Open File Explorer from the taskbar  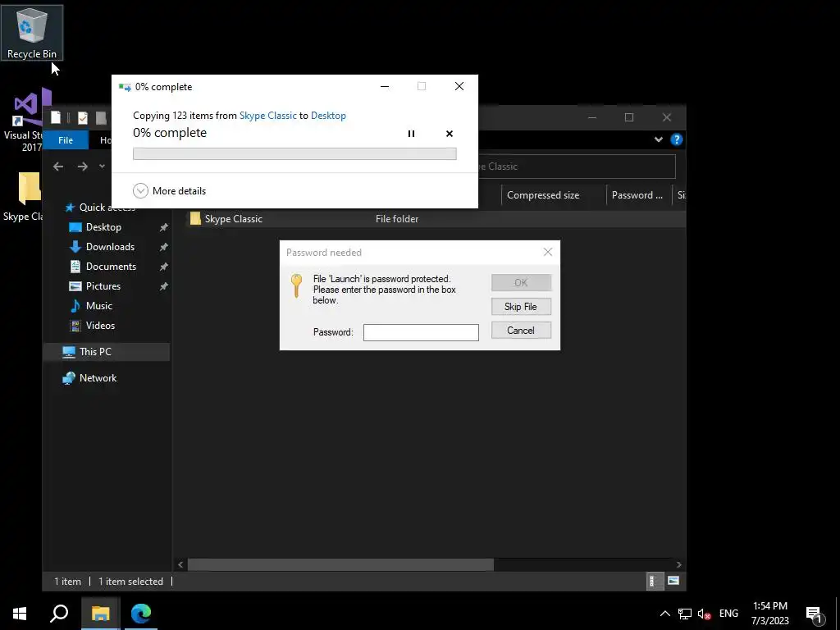(x=100, y=614)
